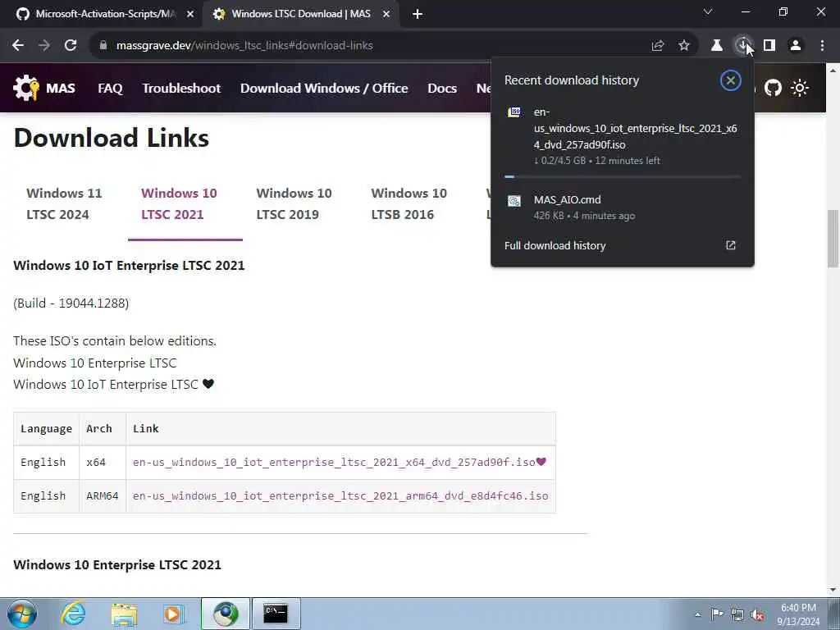Open Chrome three-dot menu
Viewport: 840px width, 630px height.
coord(822,46)
